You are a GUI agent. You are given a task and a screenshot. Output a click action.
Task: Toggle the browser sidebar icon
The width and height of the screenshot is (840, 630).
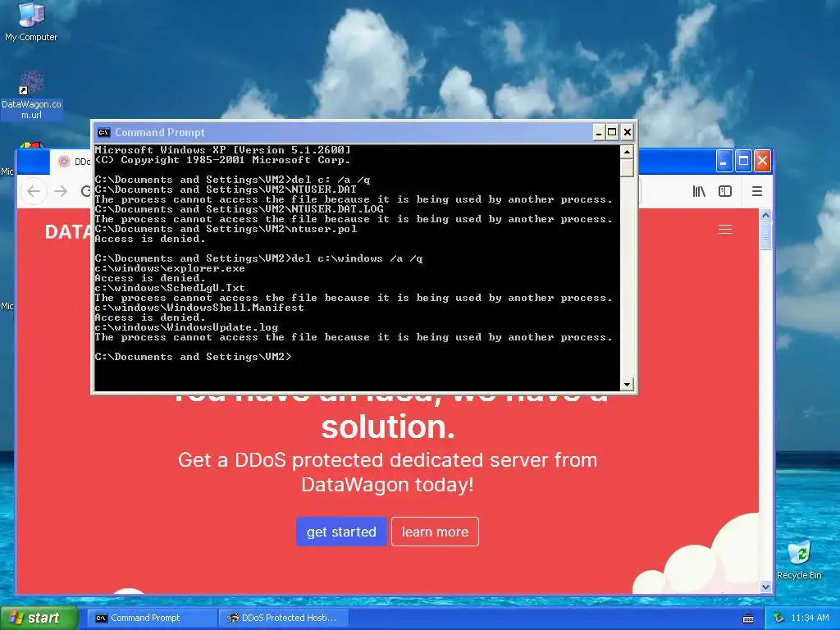(x=725, y=191)
